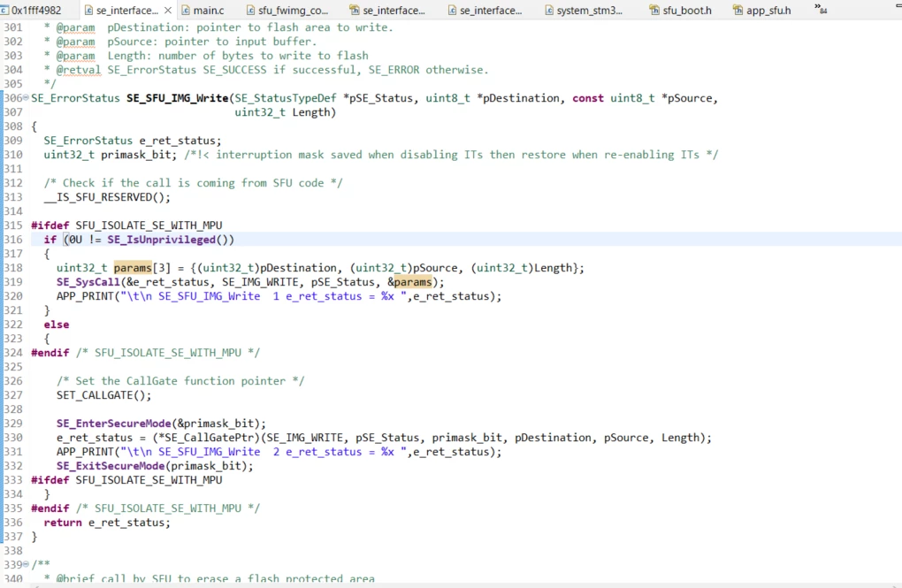Viewport: 902px width, 588px height.
Task: Click the app_sfu.h header file icon
Action: point(738,11)
